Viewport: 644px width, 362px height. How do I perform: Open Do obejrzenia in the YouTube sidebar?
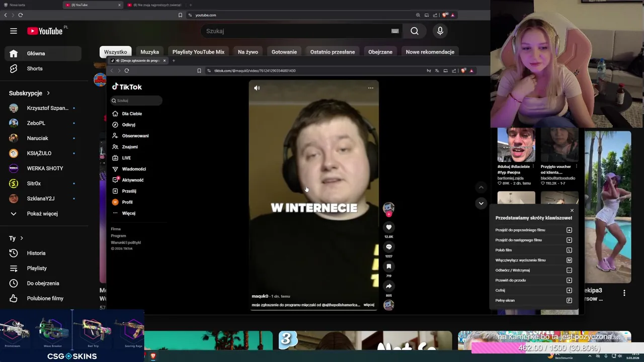(43, 283)
